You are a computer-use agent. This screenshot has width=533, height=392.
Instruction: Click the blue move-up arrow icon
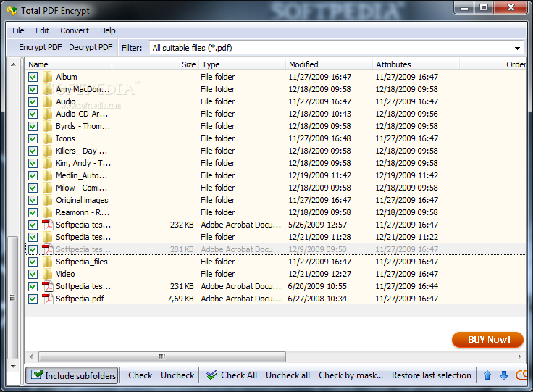[487, 375]
